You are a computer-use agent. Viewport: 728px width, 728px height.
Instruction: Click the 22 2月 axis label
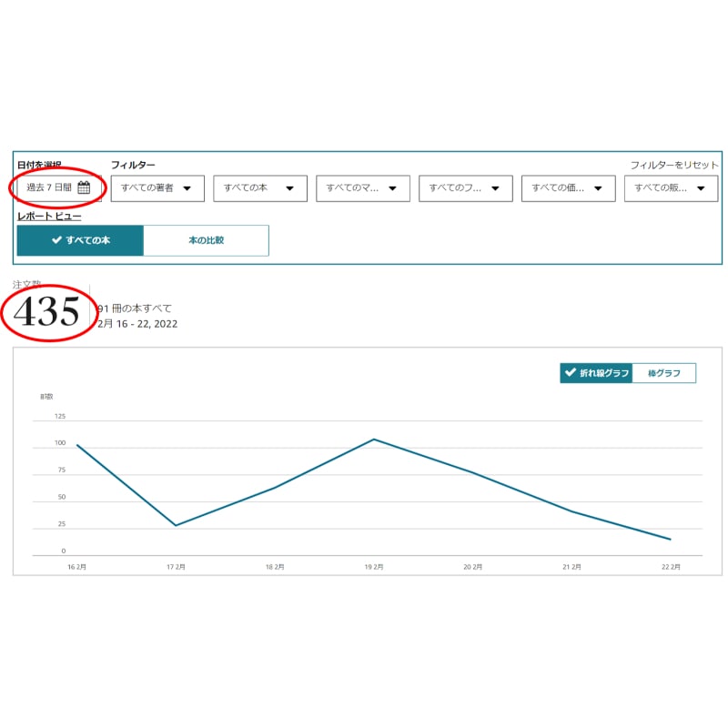tap(671, 567)
